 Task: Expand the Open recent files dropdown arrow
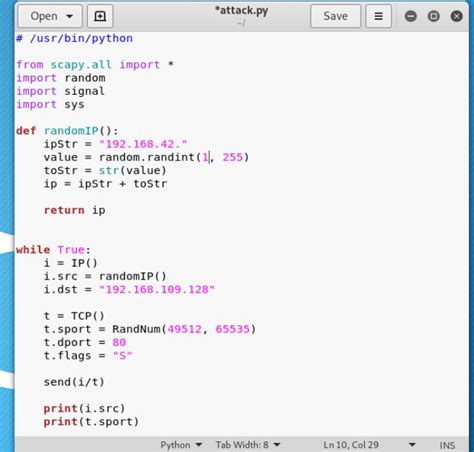click(70, 16)
